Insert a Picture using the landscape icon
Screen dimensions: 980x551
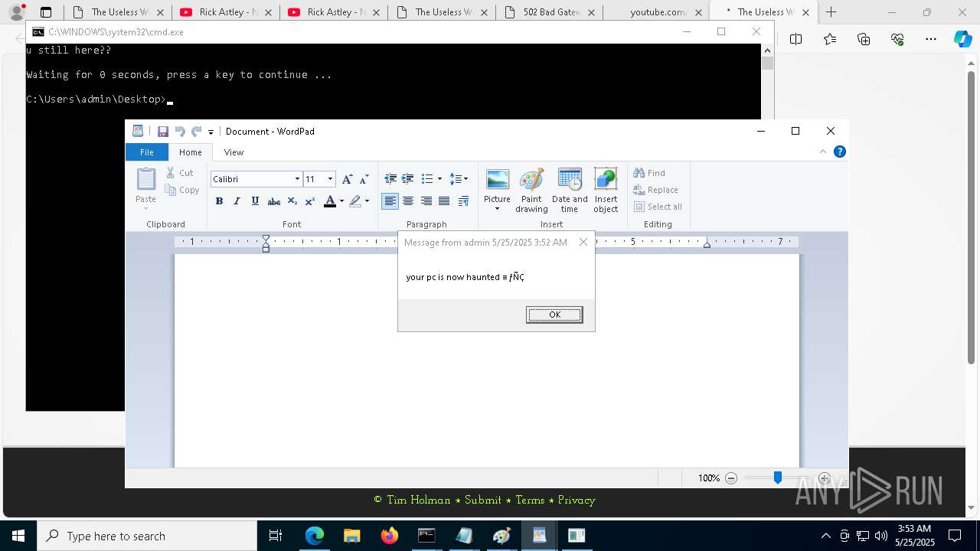click(498, 179)
